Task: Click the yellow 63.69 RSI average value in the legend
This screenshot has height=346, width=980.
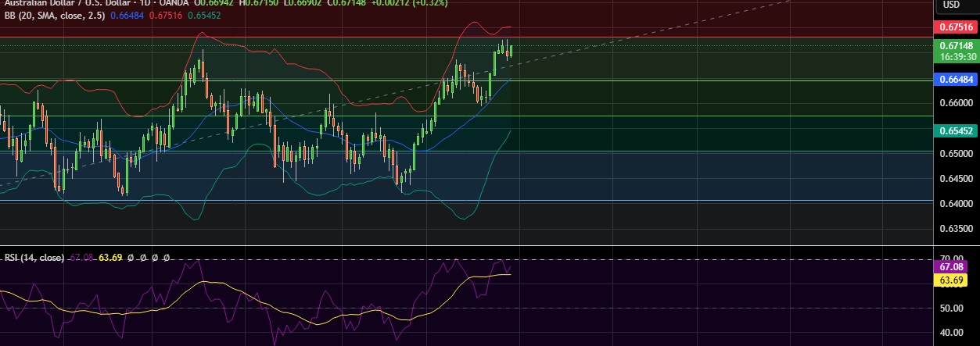Action: point(109,258)
